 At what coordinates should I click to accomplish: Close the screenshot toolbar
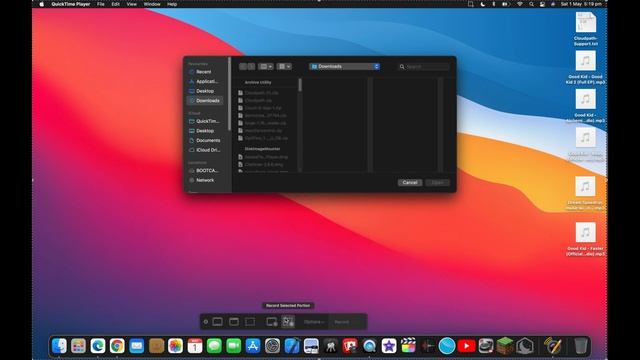(206, 322)
